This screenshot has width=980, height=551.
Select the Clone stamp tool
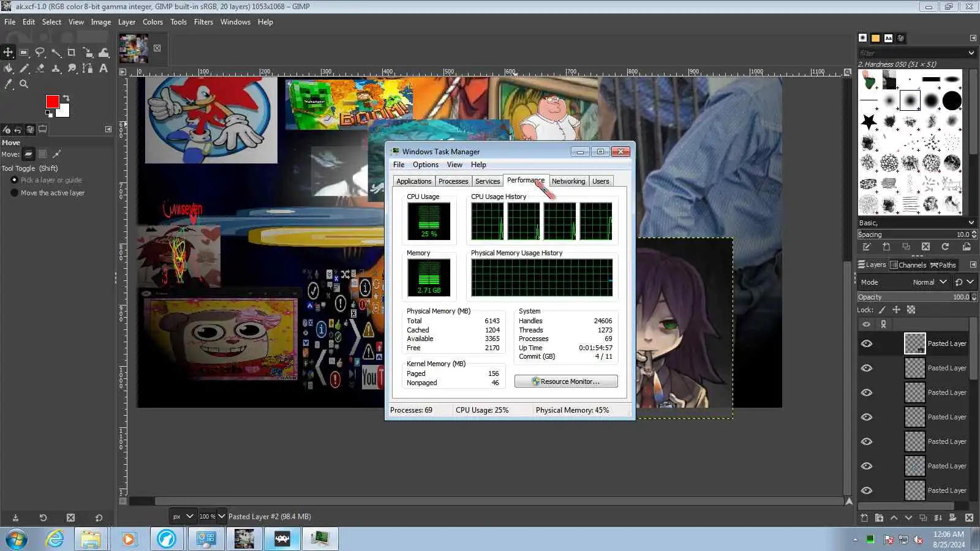pyautogui.click(x=56, y=69)
